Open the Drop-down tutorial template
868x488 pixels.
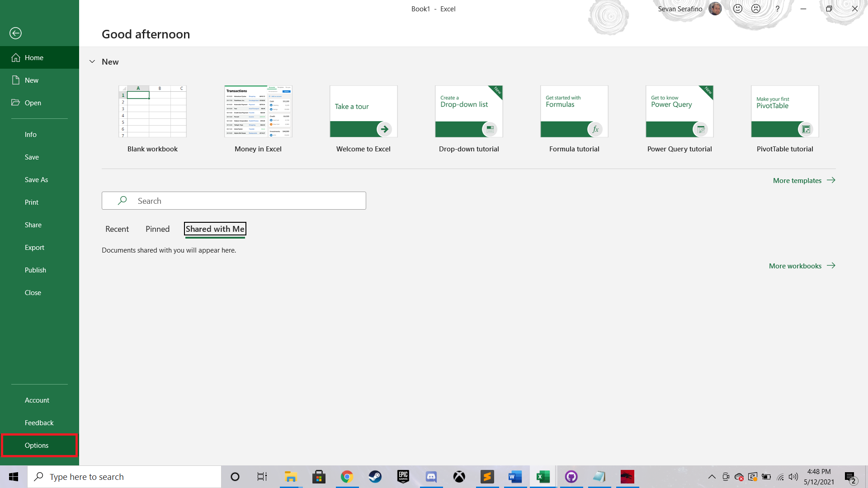pyautogui.click(x=469, y=119)
